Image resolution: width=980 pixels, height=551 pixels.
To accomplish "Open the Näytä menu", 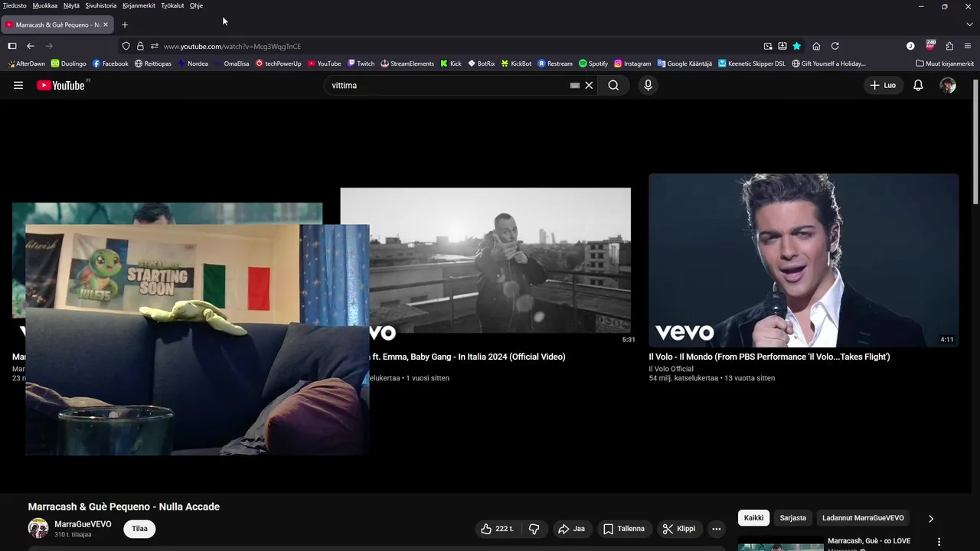I will [x=71, y=5].
